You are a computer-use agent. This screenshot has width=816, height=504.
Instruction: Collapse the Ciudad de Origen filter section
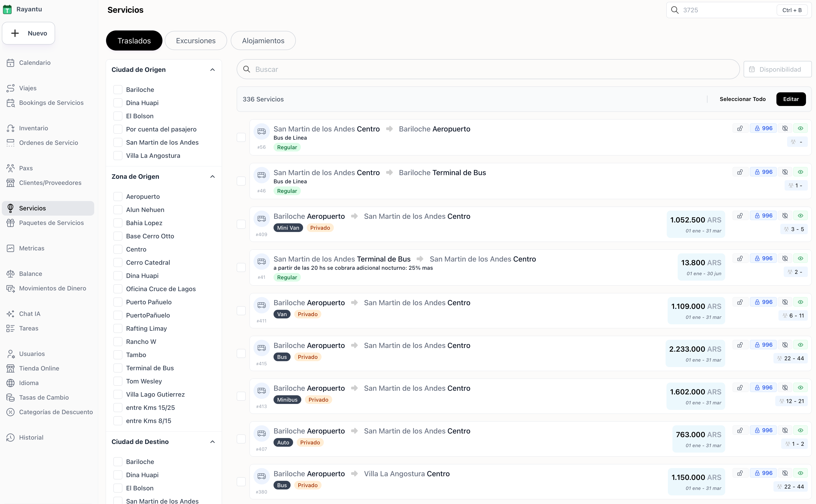[x=213, y=69]
